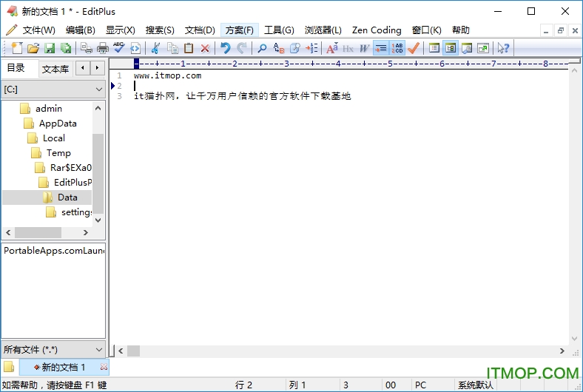
Task: Show previous side panel tab arrow
Action: [x=83, y=68]
